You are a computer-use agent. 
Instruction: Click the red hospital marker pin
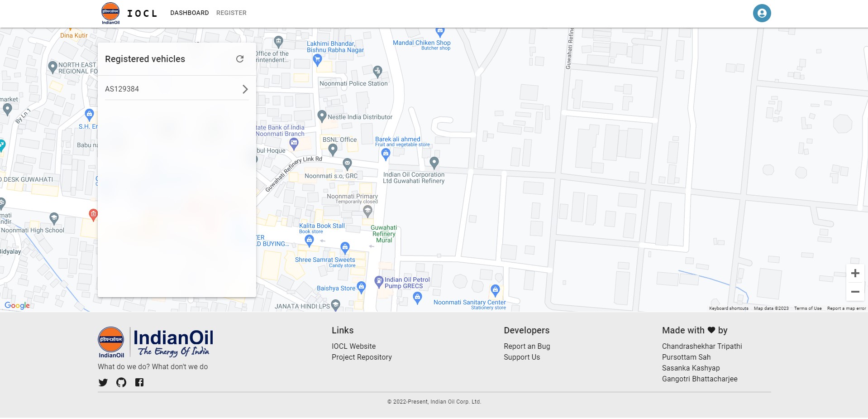[x=93, y=215]
